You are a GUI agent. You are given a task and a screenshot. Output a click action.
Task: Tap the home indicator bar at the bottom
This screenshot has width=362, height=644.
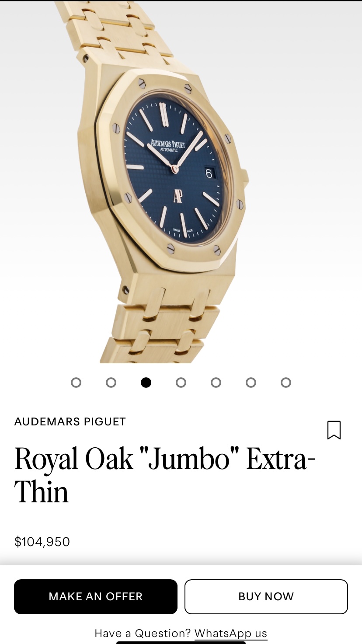[181, 642]
